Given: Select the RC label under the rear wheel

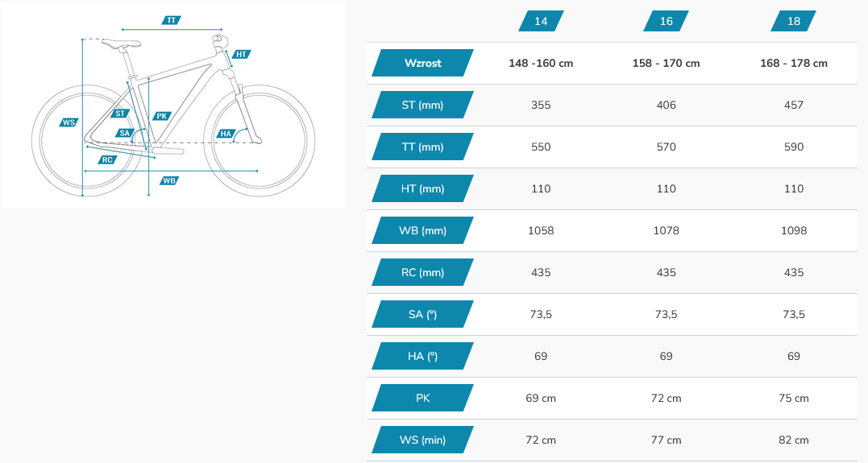Looking at the screenshot, I should (107, 159).
